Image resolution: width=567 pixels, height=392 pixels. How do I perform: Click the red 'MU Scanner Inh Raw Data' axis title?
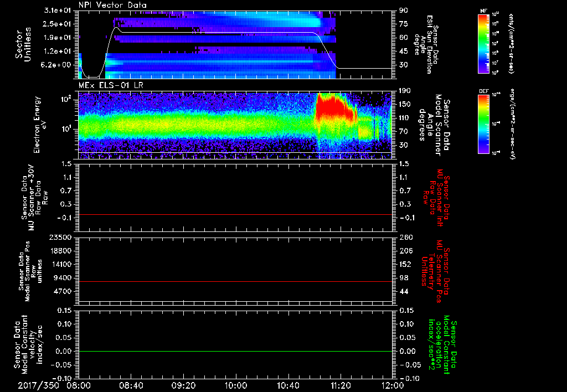click(x=436, y=197)
